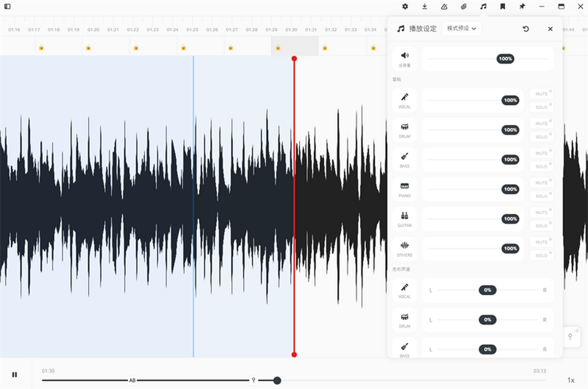This screenshot has height=389, width=588.
Task: Click the DRUM track icon
Action: 404,129
